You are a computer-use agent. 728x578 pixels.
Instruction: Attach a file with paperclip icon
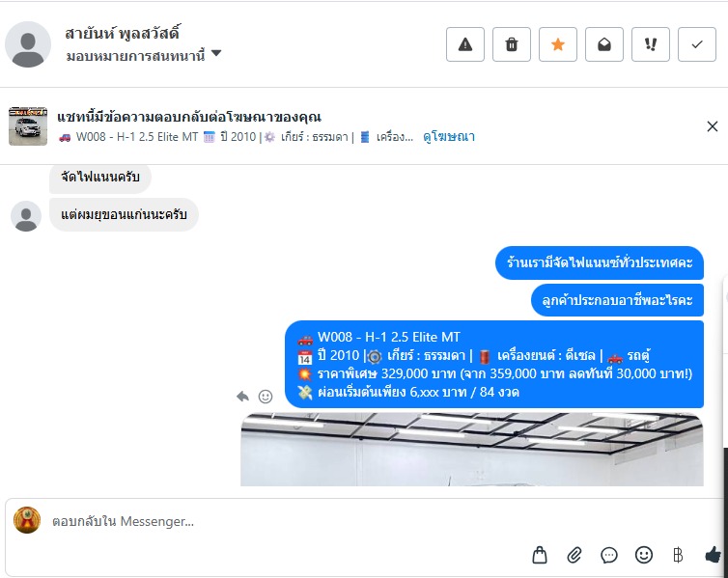point(574,555)
